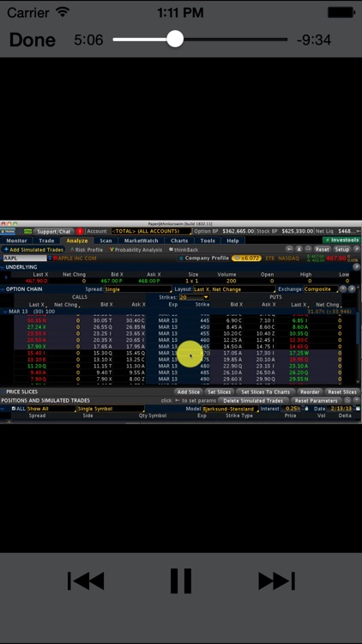Image resolution: width=362 pixels, height=644 pixels.
Task: Open the MarketWatch tab
Action: coord(141,240)
